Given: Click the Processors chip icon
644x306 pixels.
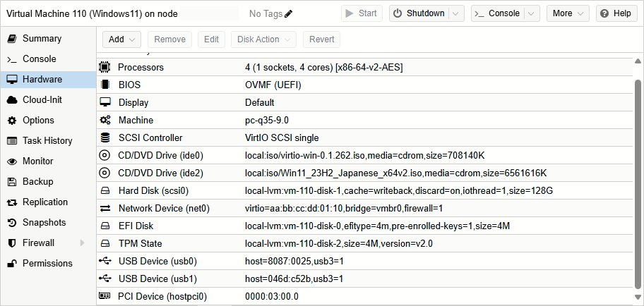Looking at the screenshot, I should (105, 67).
